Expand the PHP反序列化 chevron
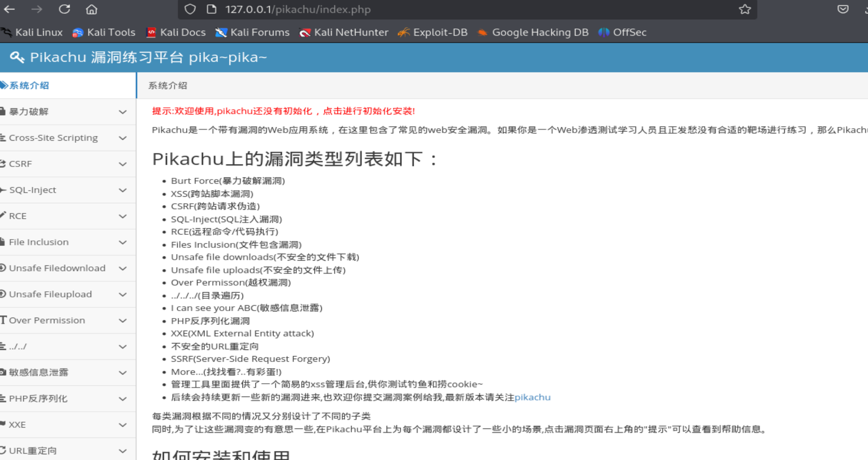Screen dimensions: 868x460 pos(123,399)
